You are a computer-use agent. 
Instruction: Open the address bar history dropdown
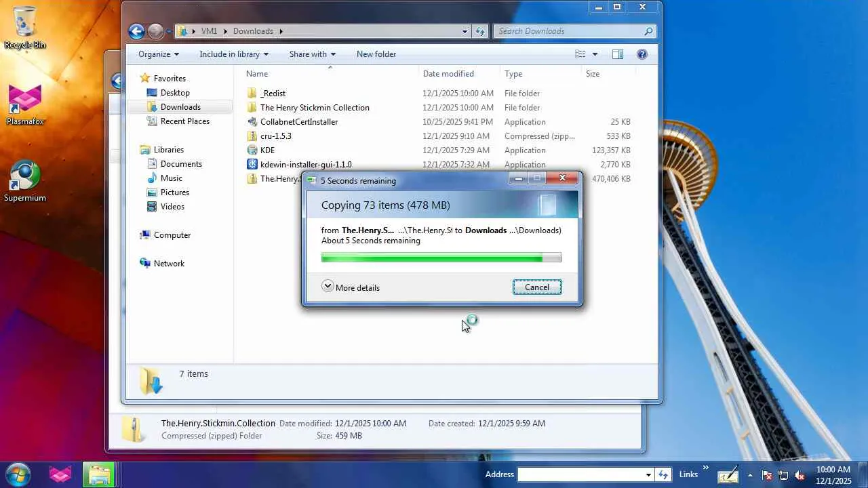click(465, 31)
